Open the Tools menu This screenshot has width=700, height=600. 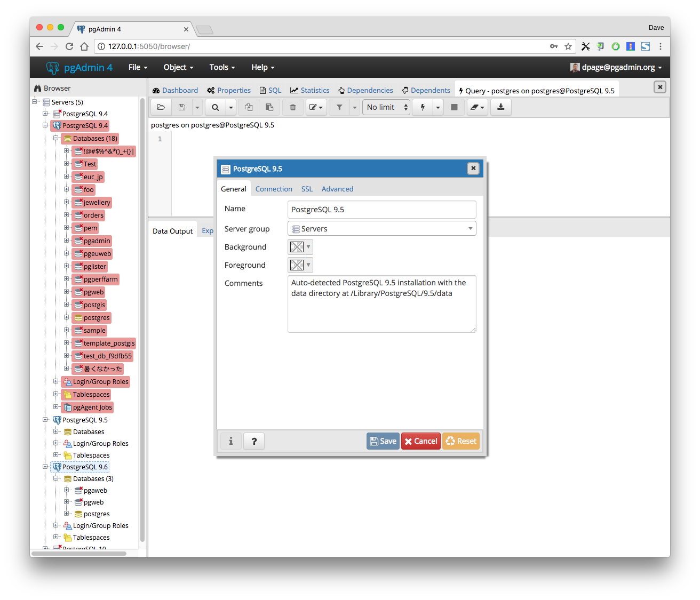[x=222, y=67]
